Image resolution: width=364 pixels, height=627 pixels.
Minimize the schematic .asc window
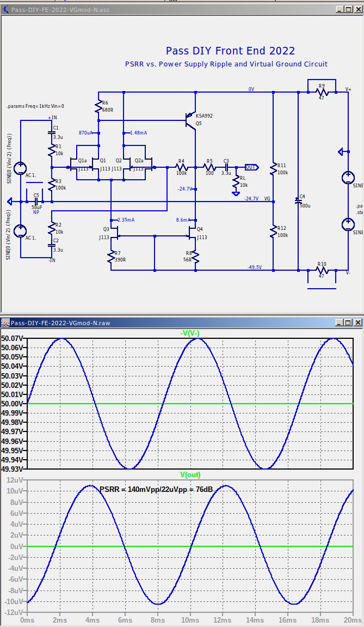[x=340, y=10]
